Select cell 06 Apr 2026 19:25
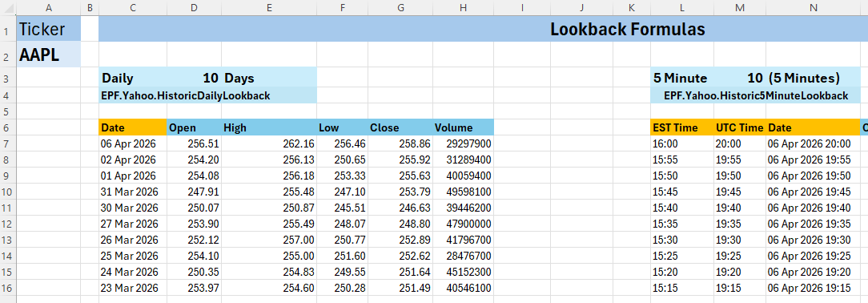Viewport: 868px width, 303px height. (x=814, y=257)
